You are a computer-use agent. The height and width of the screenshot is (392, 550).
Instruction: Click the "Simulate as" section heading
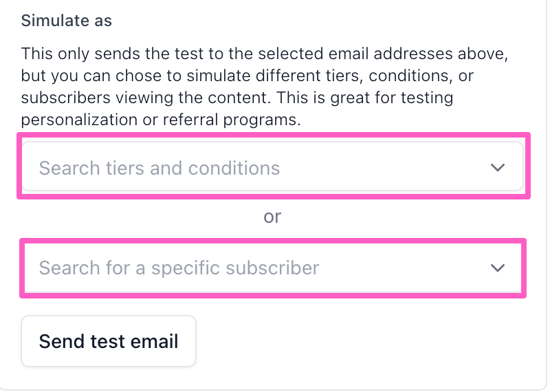[67, 21]
